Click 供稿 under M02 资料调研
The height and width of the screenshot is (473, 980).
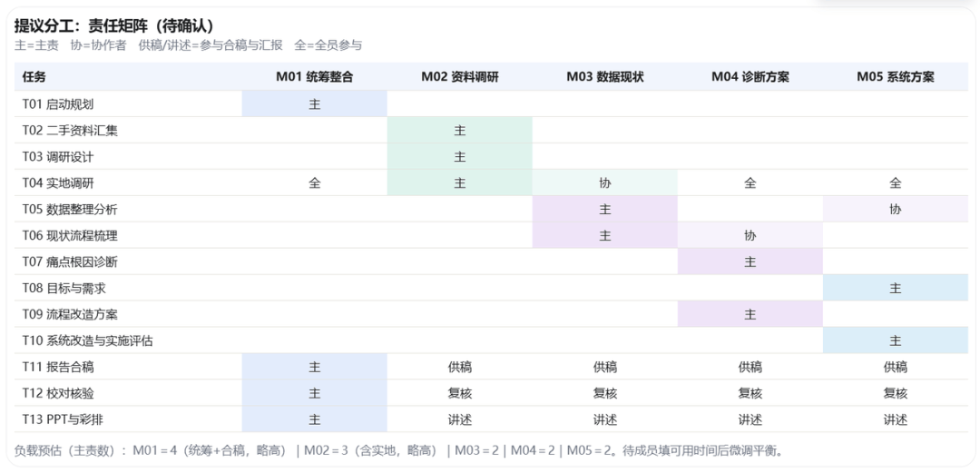(460, 368)
